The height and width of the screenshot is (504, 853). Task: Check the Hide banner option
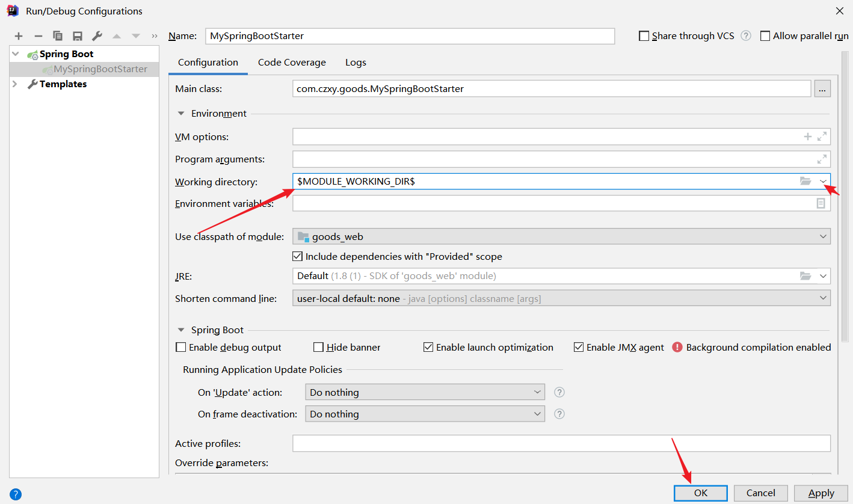[x=319, y=347]
